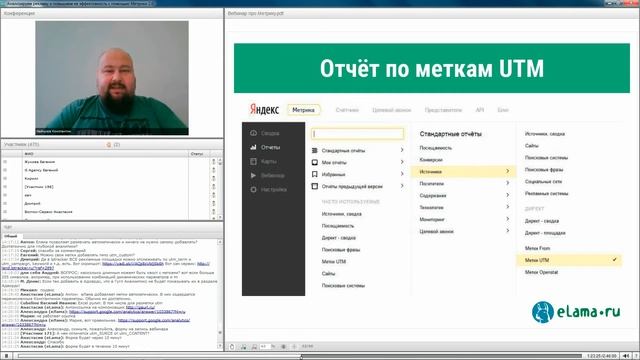This screenshot has height=360, width=640.
Task: Focus the report search input field
Action: point(358,134)
